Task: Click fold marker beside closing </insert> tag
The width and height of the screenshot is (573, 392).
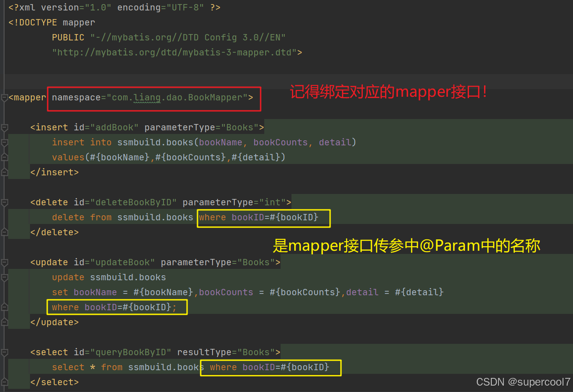Action: pyautogui.click(x=4, y=172)
